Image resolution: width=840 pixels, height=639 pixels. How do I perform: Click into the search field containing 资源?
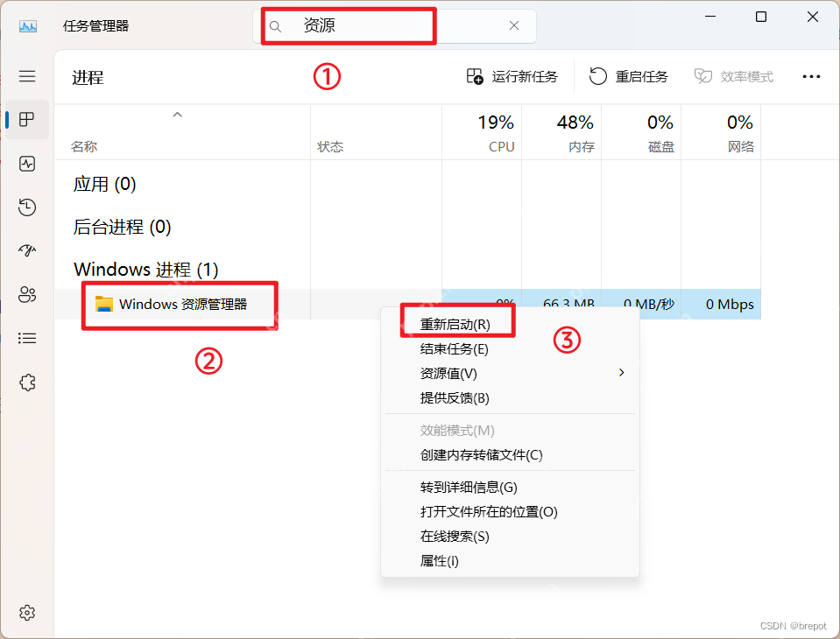tap(394, 25)
